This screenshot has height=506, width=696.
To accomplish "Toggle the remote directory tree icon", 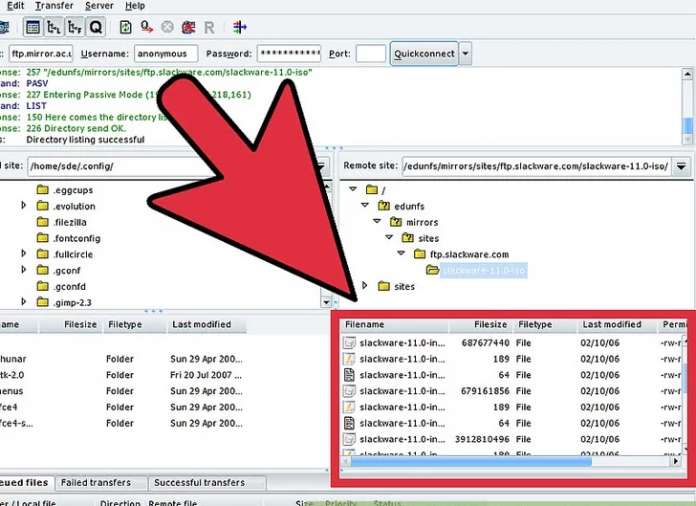I will point(74,27).
